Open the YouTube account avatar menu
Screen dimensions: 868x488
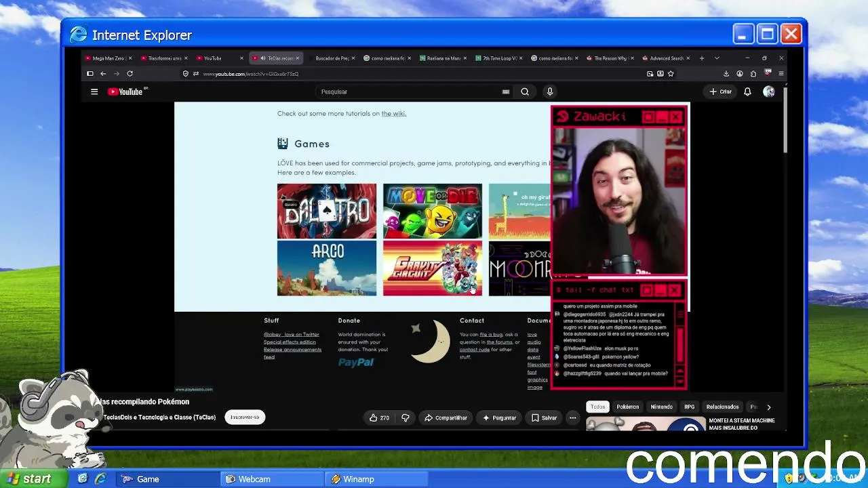[x=768, y=91]
